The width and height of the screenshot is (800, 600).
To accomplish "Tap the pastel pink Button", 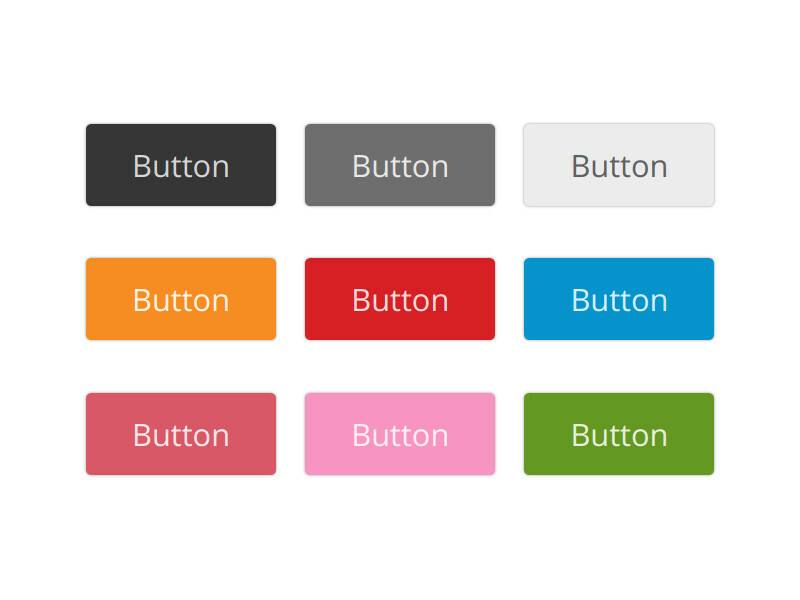I will [x=400, y=434].
